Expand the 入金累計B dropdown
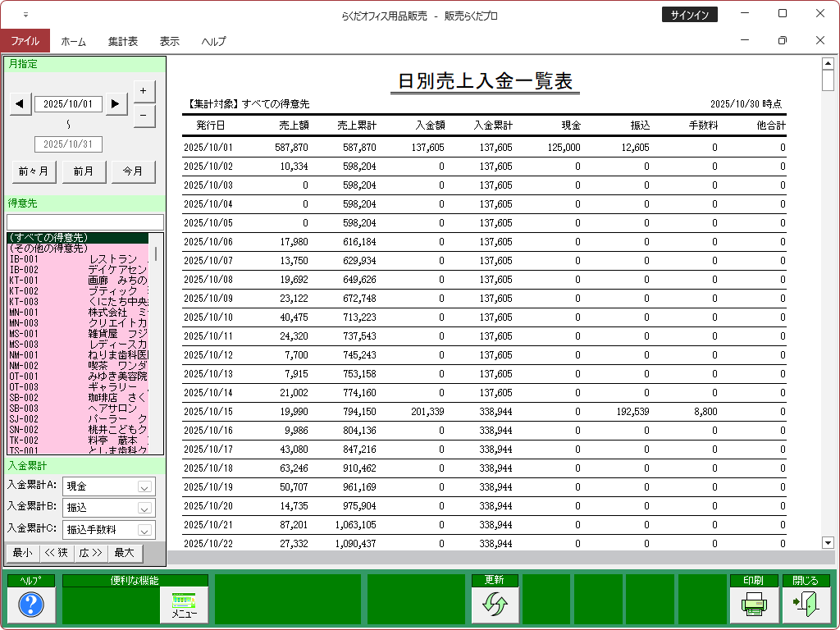 145,509
